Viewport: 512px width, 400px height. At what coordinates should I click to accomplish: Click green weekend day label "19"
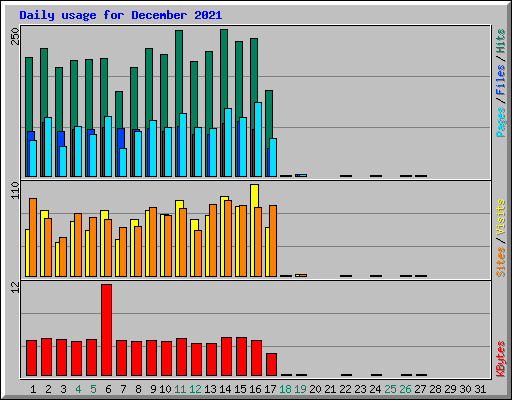[x=300, y=389]
